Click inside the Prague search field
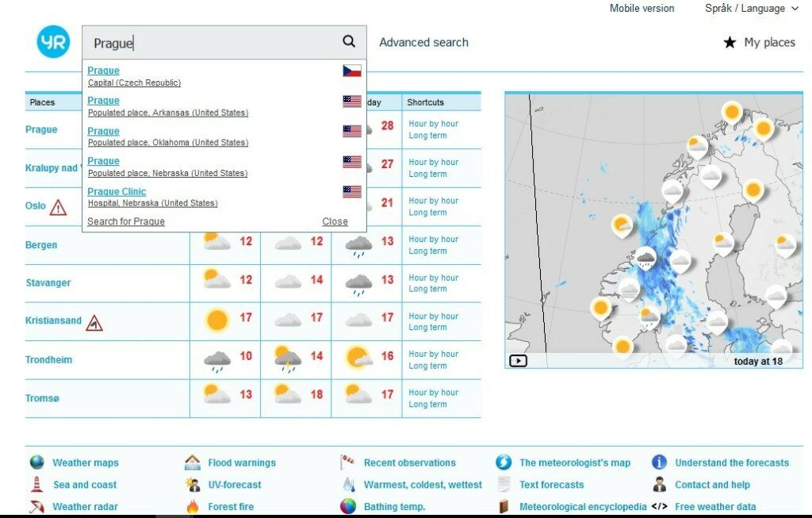 [214, 43]
